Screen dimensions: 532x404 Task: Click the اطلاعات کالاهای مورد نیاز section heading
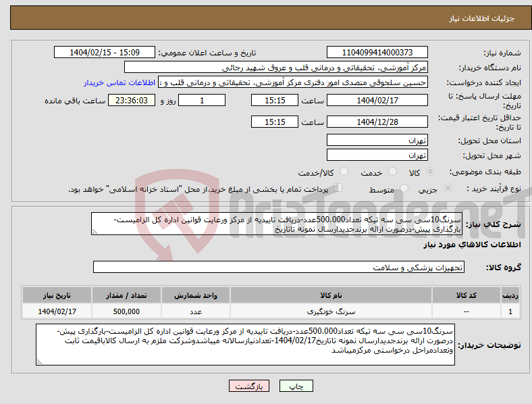(x=472, y=245)
